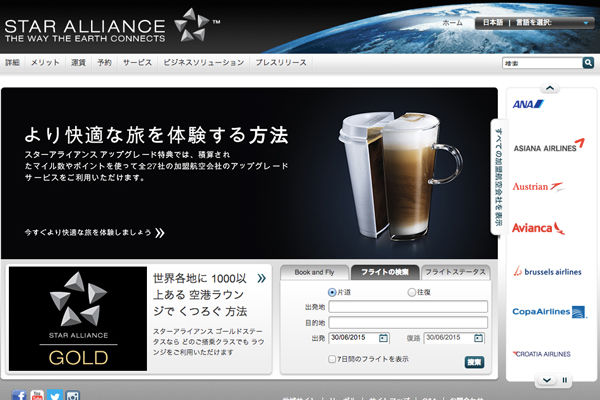
Task: Pause the airline logo carousel
Action: pos(564,380)
